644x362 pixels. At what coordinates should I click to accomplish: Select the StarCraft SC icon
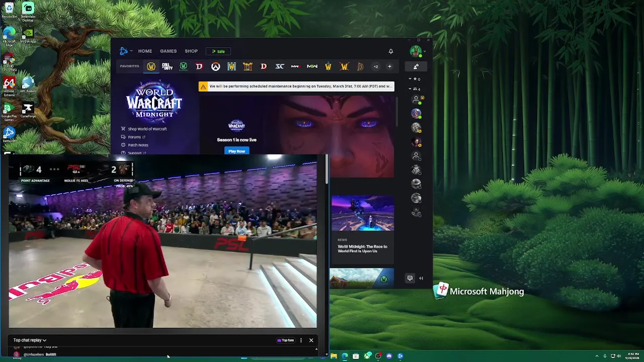coord(280,66)
